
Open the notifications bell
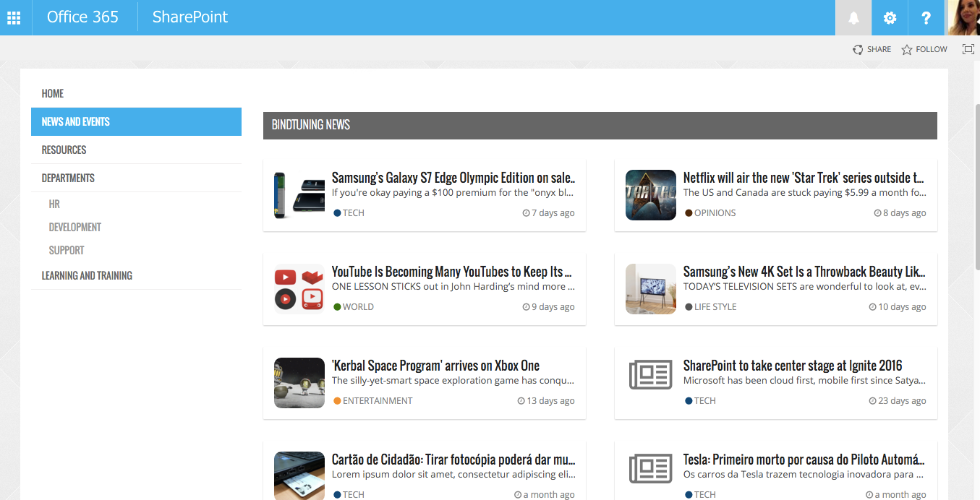(x=853, y=17)
